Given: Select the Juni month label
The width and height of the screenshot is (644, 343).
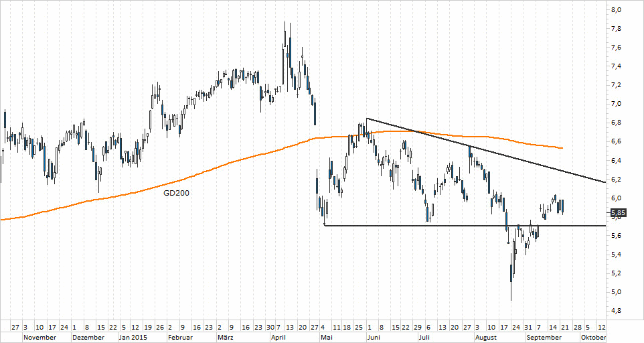Looking at the screenshot, I should click(375, 338).
